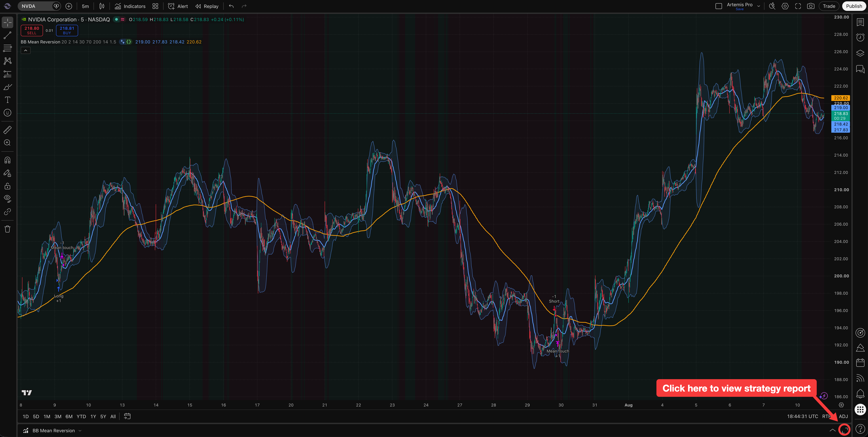Open the alerts clock panel
The image size is (868, 437).
(x=860, y=37)
